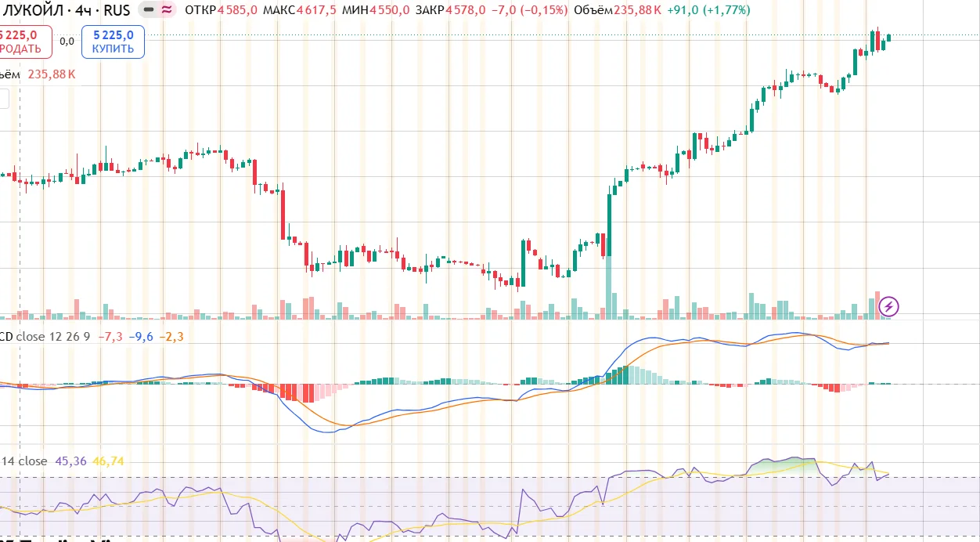980x542 pixels.
Task: Click the yellow RSI average value 46,74
Action: point(108,461)
